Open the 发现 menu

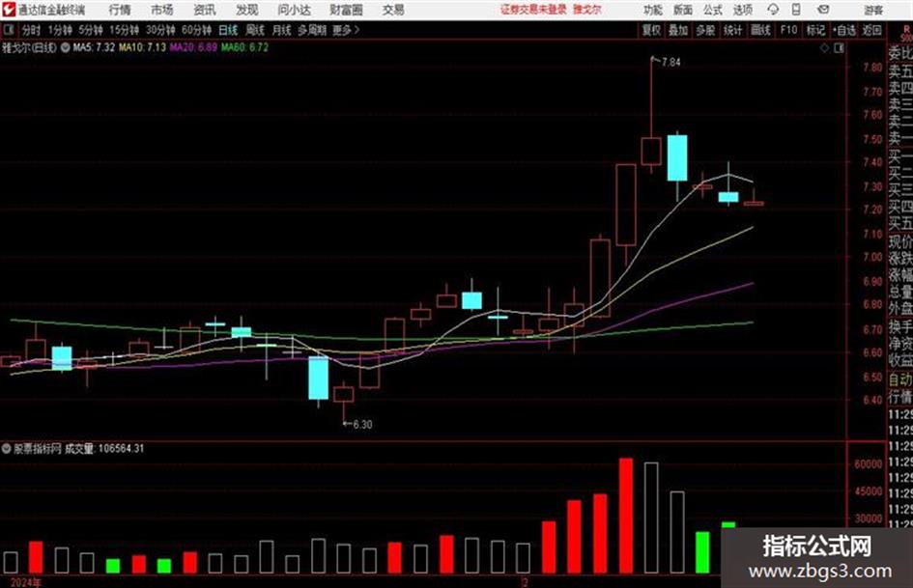tap(247, 10)
